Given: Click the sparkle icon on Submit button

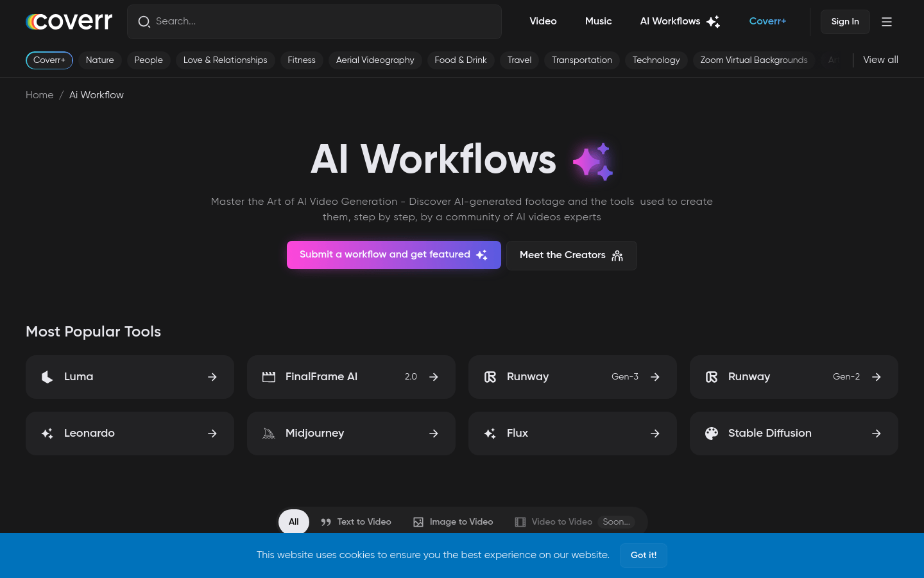Looking at the screenshot, I should coord(482,255).
